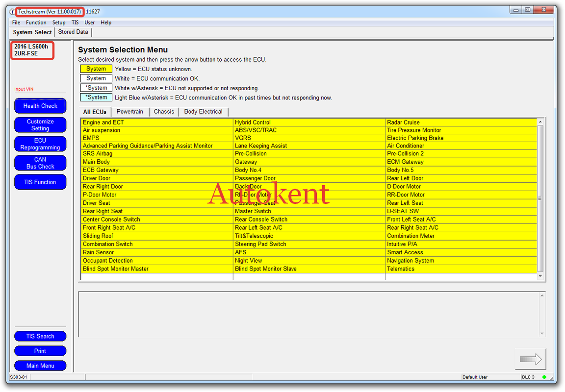Select the System Select tab
Image resolution: width=565 pixels, height=392 pixels.
[32, 32]
